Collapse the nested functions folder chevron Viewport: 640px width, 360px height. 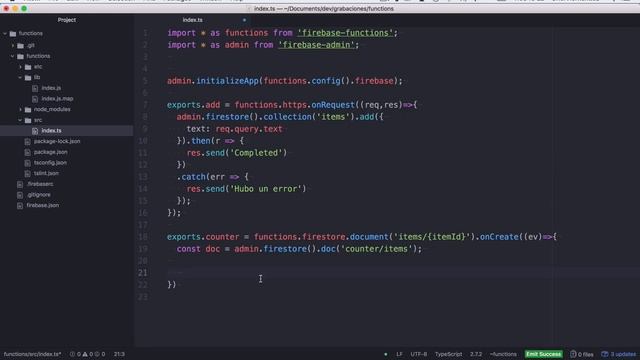point(13,56)
